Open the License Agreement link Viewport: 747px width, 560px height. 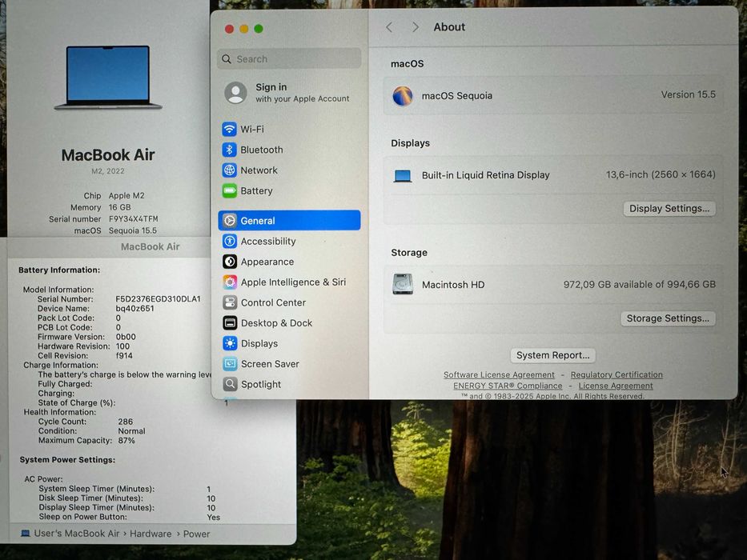point(616,386)
